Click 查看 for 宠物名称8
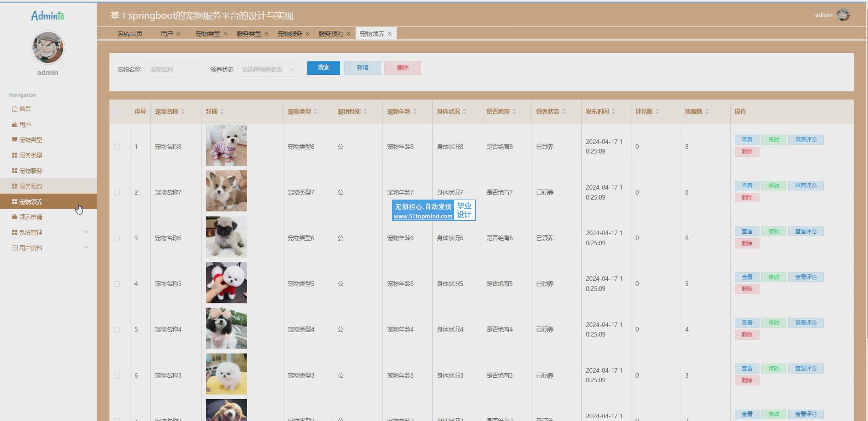The image size is (868, 421). [x=747, y=140]
